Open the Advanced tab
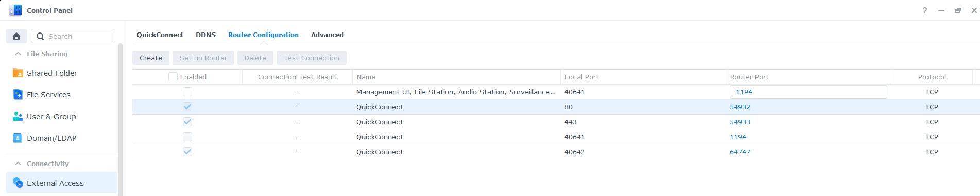Viewport: 980px width, 196px height. [328, 35]
